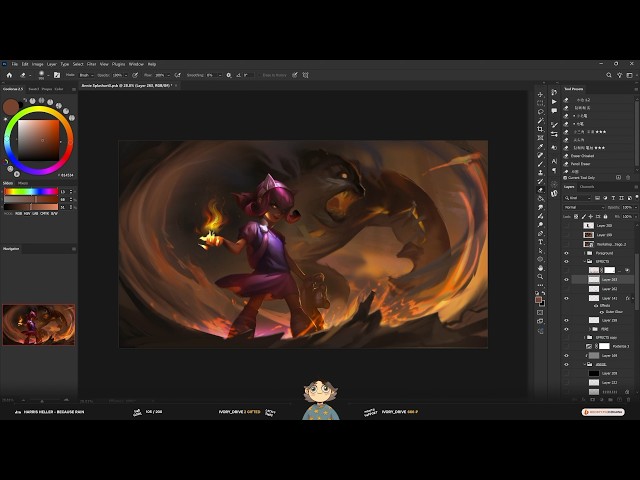The height and width of the screenshot is (480, 640).
Task: Open smoothing options gear icon
Action: pyautogui.click(x=229, y=75)
